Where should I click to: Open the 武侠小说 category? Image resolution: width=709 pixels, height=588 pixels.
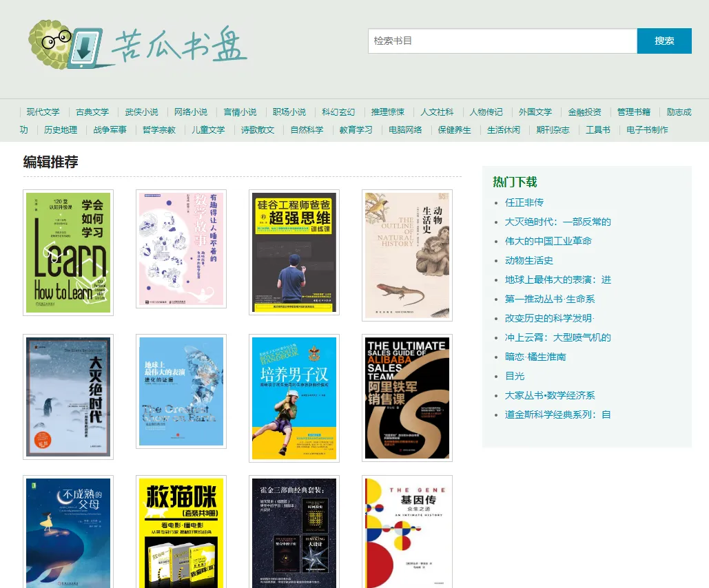click(141, 112)
